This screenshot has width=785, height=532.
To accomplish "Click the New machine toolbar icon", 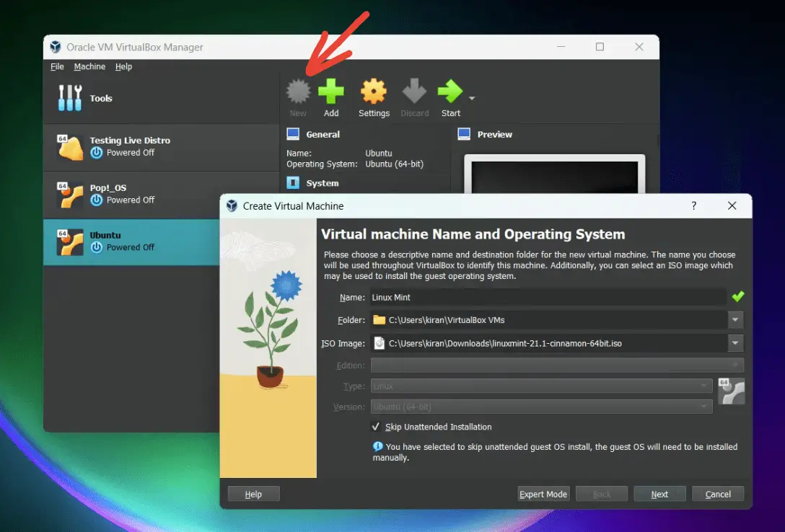I will [299, 92].
